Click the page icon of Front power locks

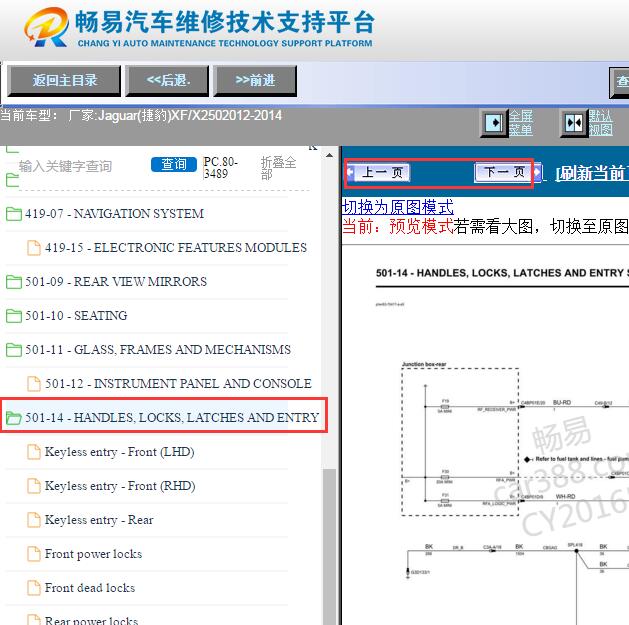(34, 554)
